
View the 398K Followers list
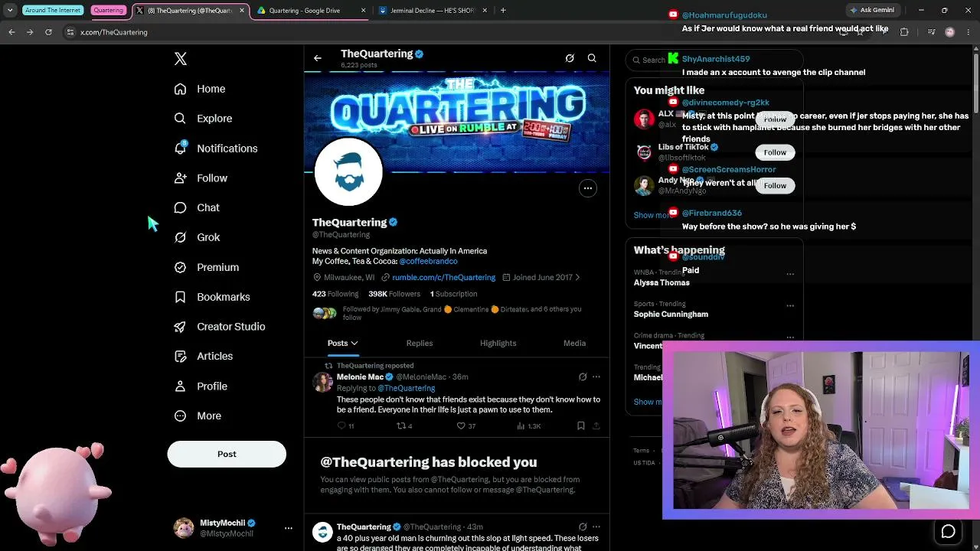click(x=394, y=294)
